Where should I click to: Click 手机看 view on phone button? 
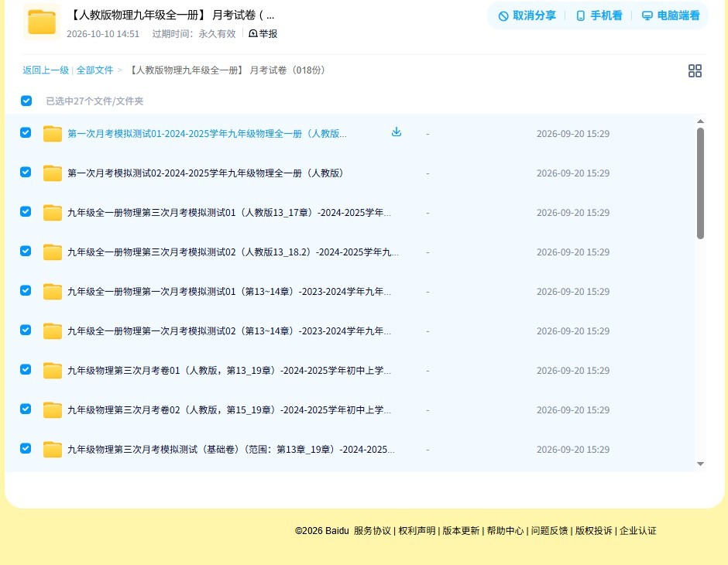click(x=599, y=15)
